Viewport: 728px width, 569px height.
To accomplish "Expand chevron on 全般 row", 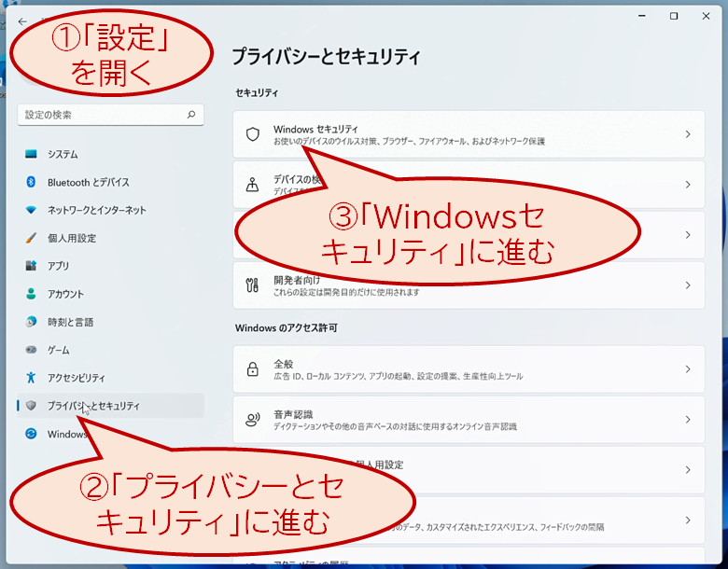I will click(x=688, y=369).
